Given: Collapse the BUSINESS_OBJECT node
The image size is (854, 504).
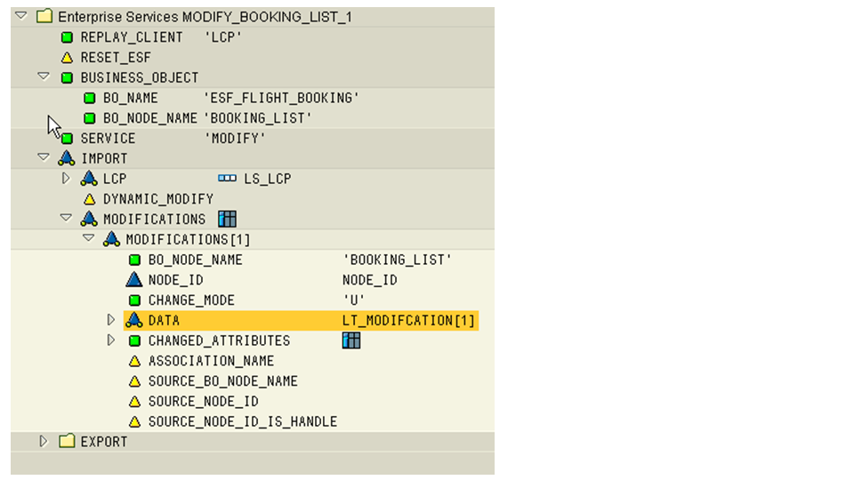Looking at the screenshot, I should [x=44, y=77].
